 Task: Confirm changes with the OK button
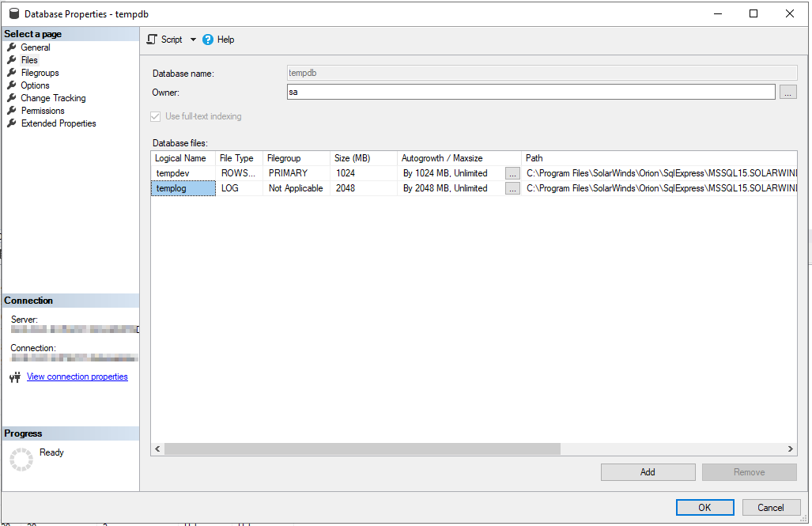(x=704, y=507)
